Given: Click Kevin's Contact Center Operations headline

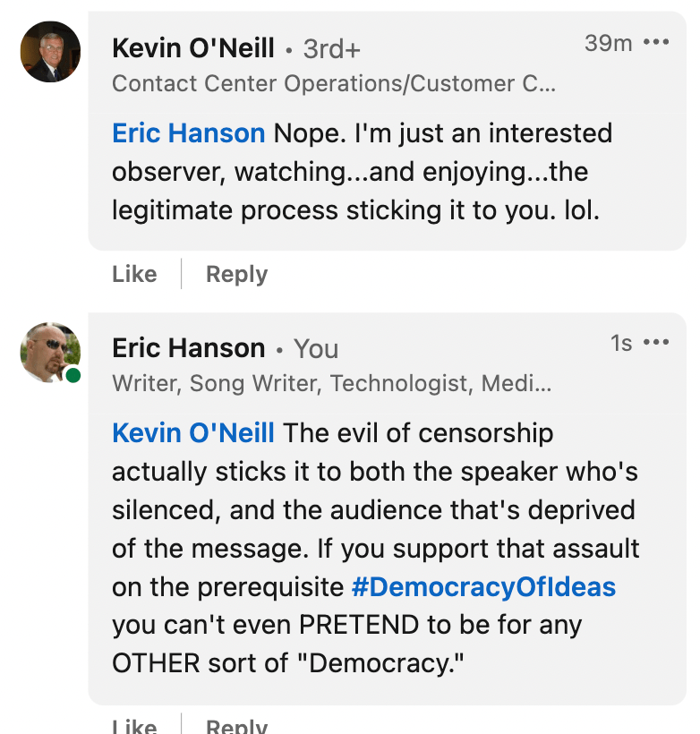Looking at the screenshot, I should tap(333, 84).
